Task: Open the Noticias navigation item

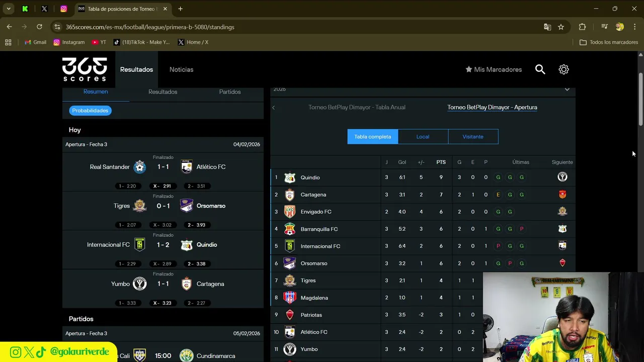Action: (x=181, y=69)
